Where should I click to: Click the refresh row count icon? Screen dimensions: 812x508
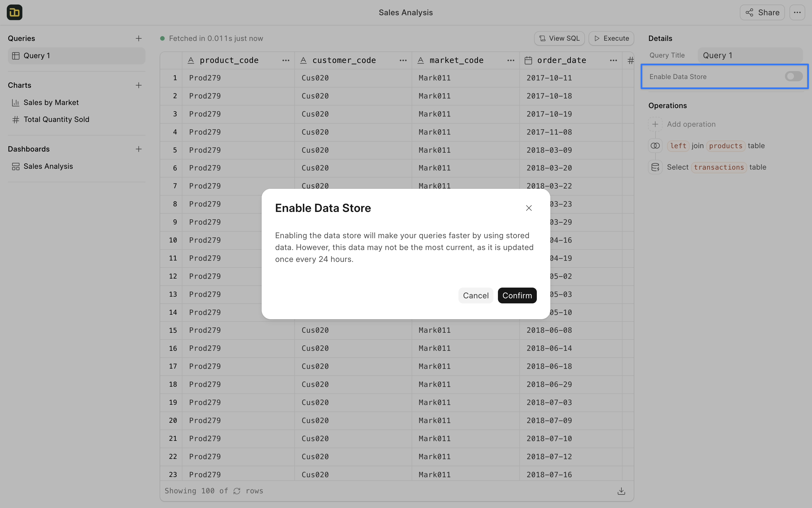click(x=237, y=491)
